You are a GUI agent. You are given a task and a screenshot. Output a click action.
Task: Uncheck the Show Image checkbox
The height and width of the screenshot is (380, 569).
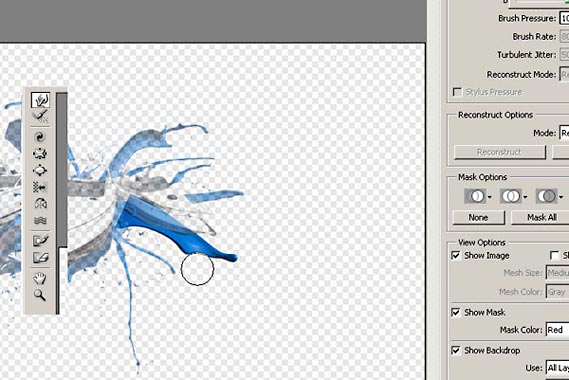click(x=456, y=255)
